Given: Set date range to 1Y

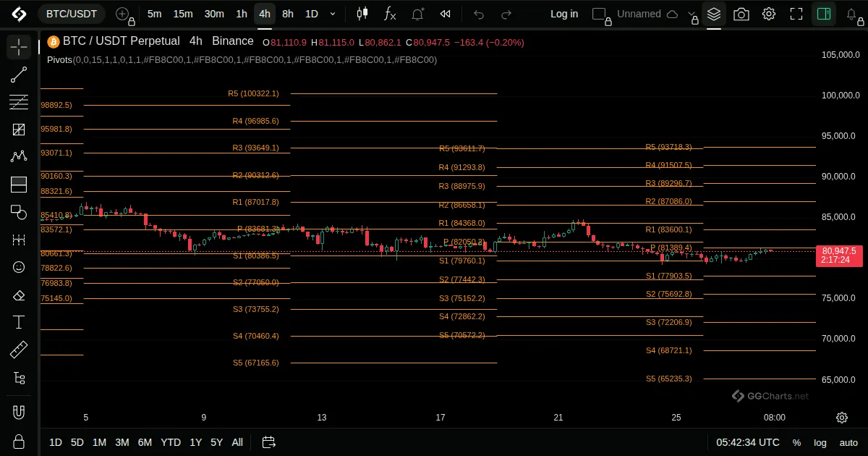Looking at the screenshot, I should coord(195,442).
